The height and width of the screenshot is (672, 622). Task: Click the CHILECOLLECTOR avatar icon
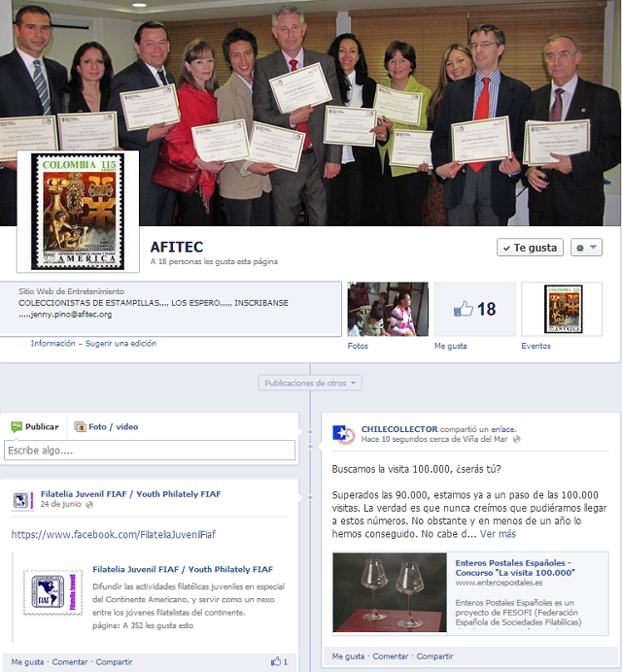pyautogui.click(x=343, y=434)
